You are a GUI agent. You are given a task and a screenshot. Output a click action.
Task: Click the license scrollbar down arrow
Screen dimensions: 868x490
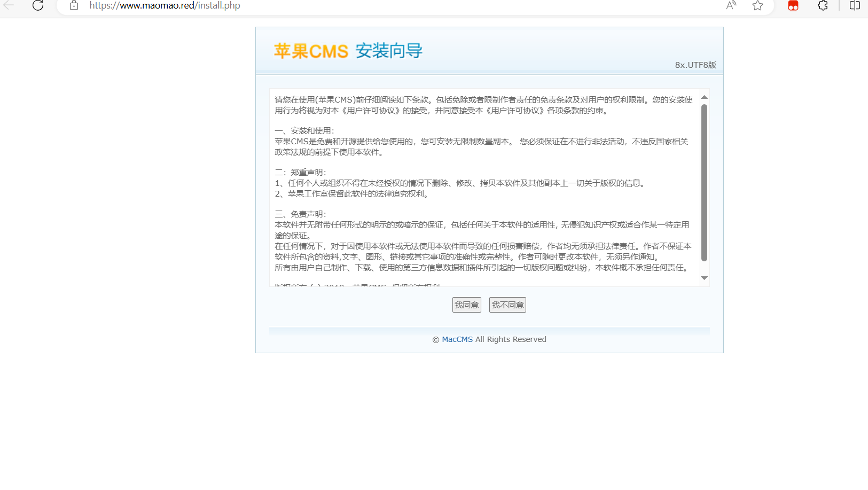(704, 278)
